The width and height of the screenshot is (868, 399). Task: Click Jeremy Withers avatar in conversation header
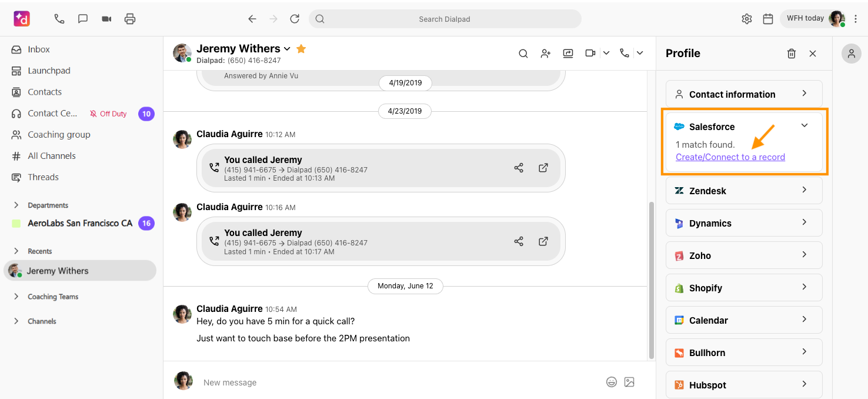click(182, 53)
